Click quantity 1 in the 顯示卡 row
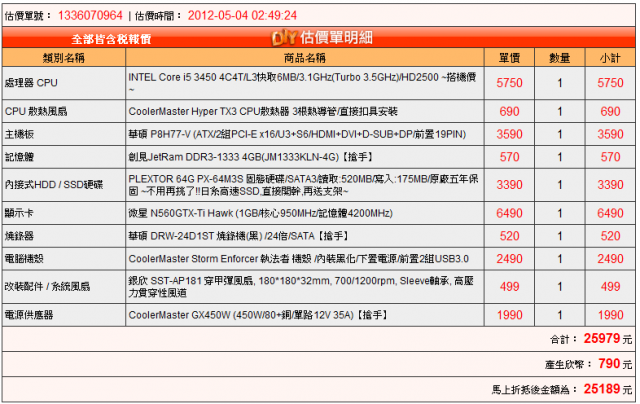The width and height of the screenshot is (640, 404). [560, 213]
